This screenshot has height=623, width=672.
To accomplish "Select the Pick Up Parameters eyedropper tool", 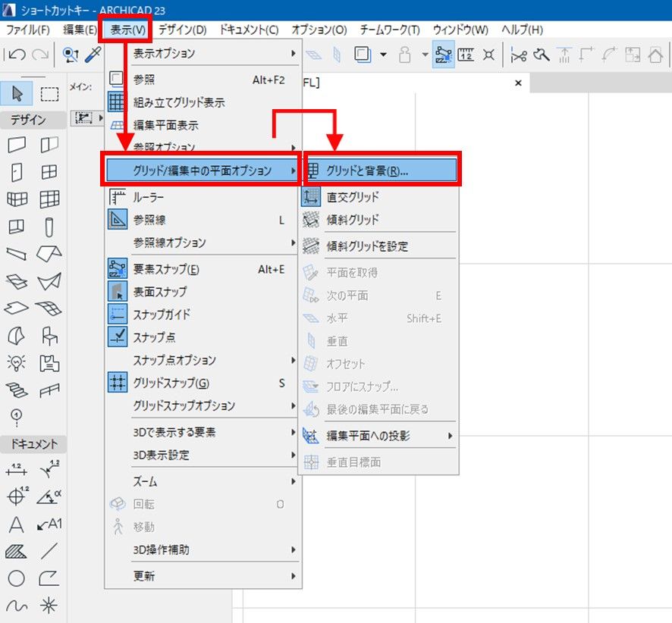I will coord(93,55).
